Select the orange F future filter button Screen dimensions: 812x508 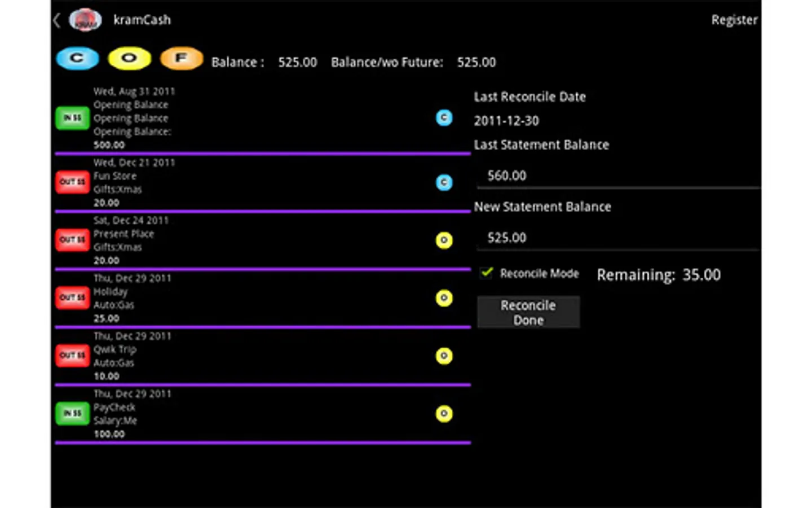coord(181,59)
